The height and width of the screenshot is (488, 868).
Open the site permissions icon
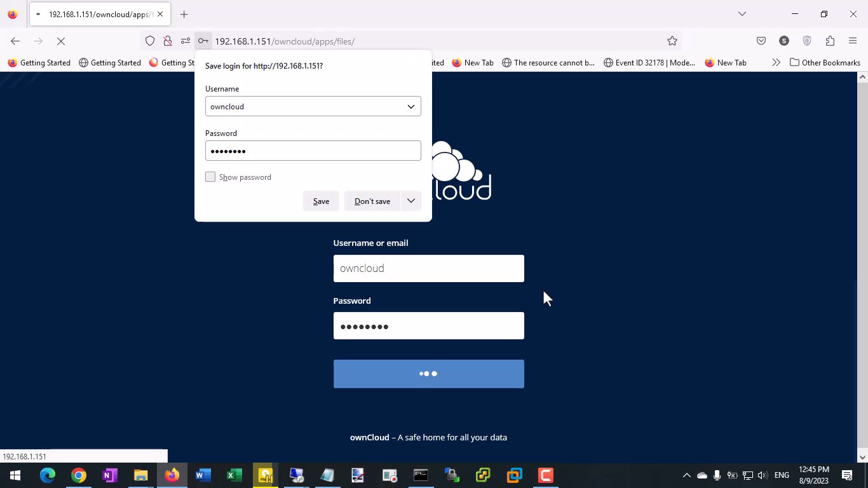coord(186,41)
